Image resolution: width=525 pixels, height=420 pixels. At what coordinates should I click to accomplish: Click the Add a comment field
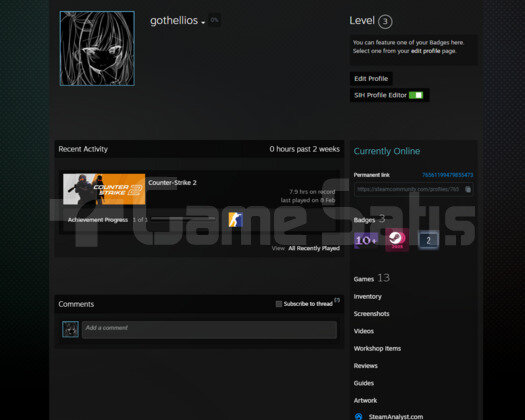point(209,330)
